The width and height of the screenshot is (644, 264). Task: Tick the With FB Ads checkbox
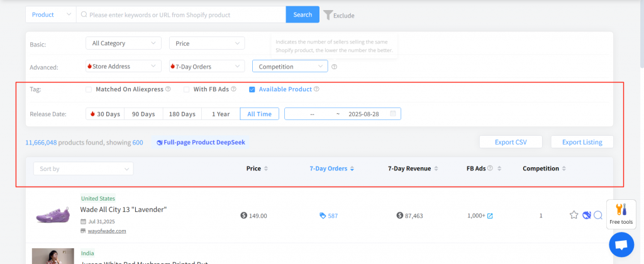(187, 89)
